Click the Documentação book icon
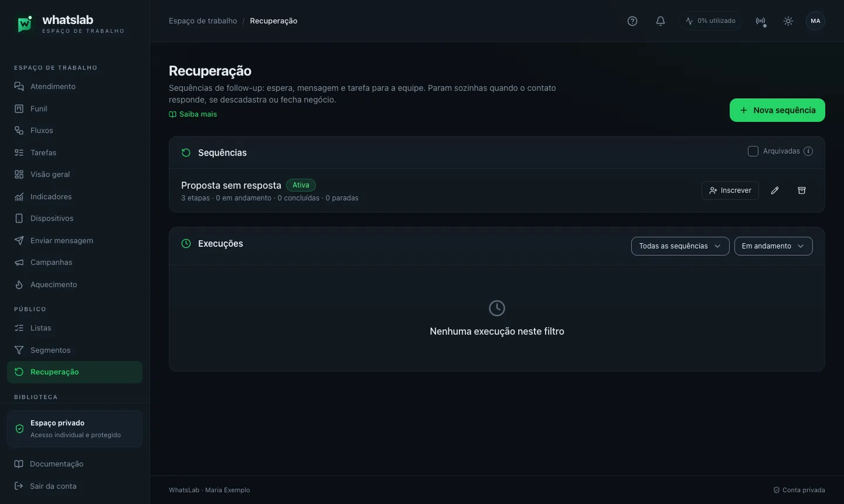 coord(19,464)
